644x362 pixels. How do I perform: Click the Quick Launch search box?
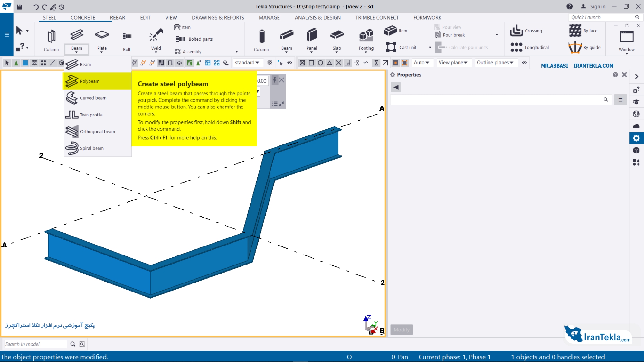click(x=605, y=17)
